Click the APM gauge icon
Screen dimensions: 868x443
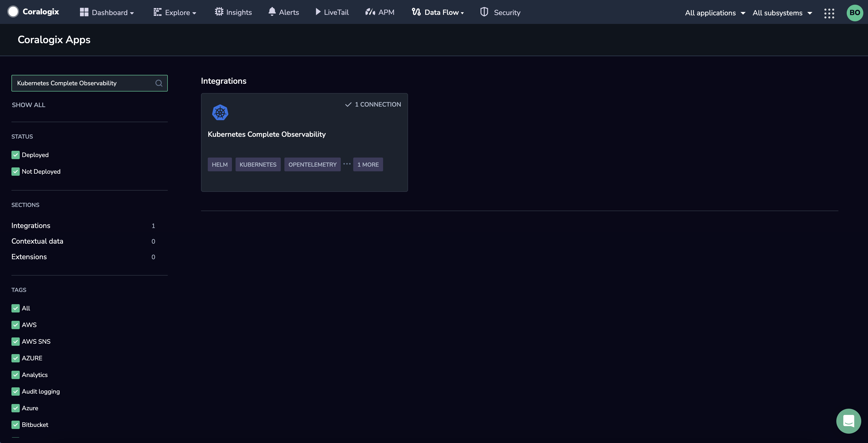point(370,12)
